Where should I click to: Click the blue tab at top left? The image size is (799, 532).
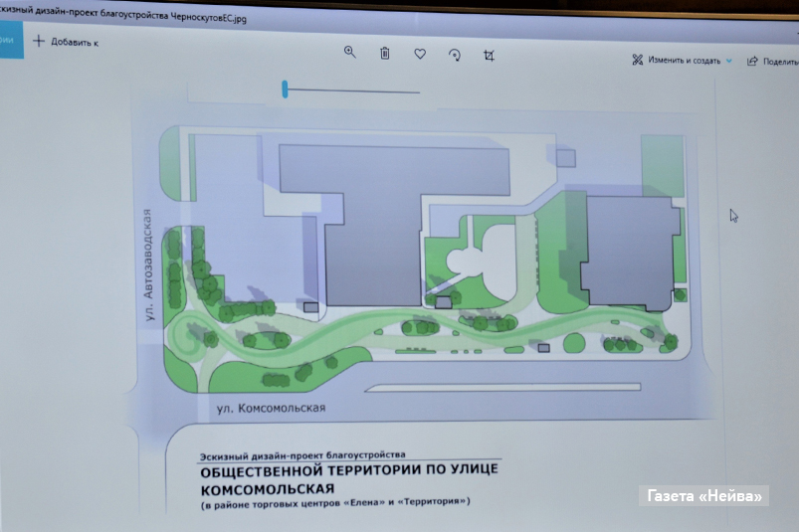point(11,40)
